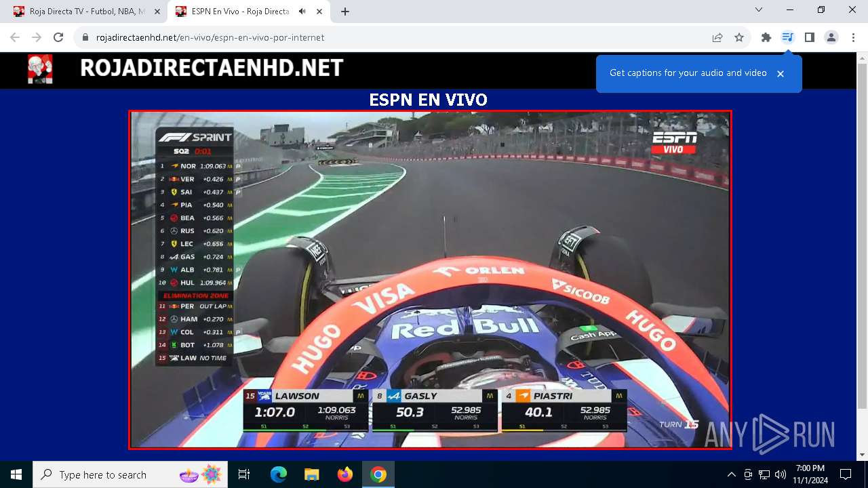The image size is (868, 488).
Task: Open the Chrome profile avatar
Action: (x=831, y=37)
